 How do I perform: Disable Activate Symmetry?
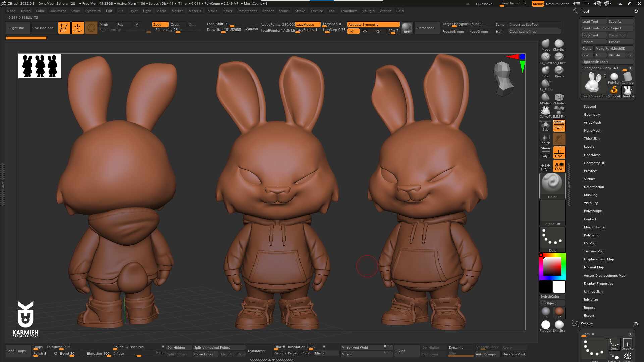(373, 24)
